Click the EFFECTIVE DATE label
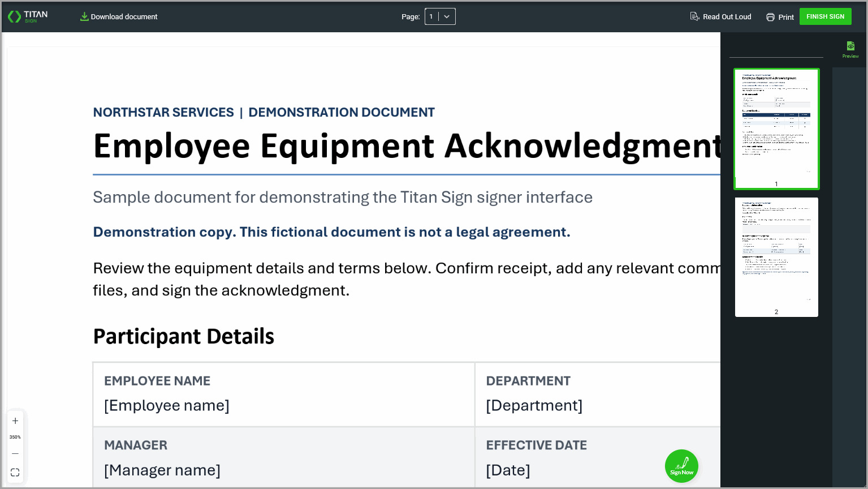Viewport: 868px width, 489px height. click(x=536, y=445)
